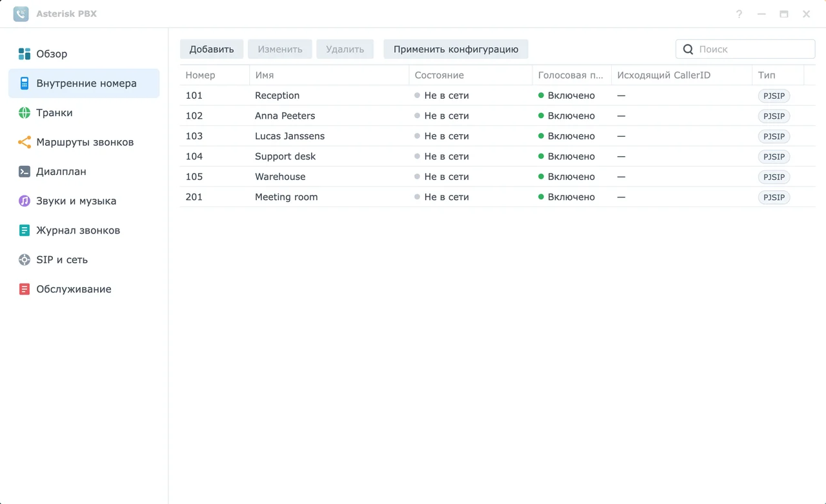The height and width of the screenshot is (504, 826).
Task: Click the Исходящий CallerID column header
Action: coord(681,76)
